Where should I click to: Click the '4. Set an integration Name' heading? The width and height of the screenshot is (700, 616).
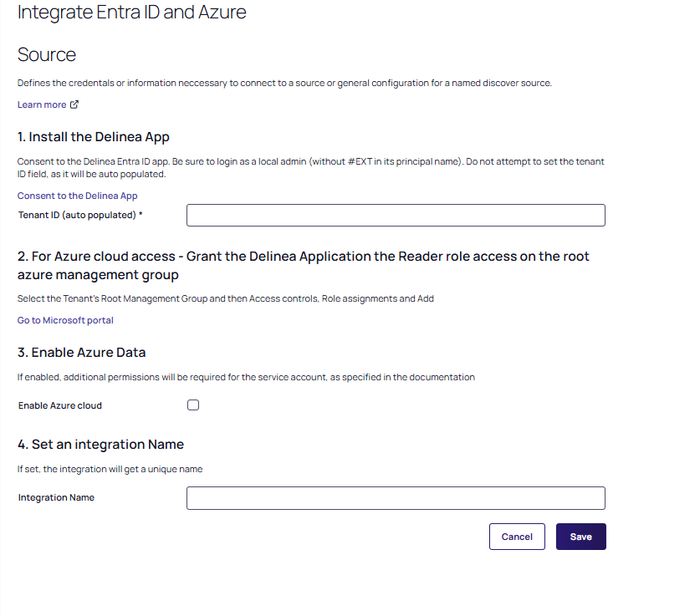(100, 445)
